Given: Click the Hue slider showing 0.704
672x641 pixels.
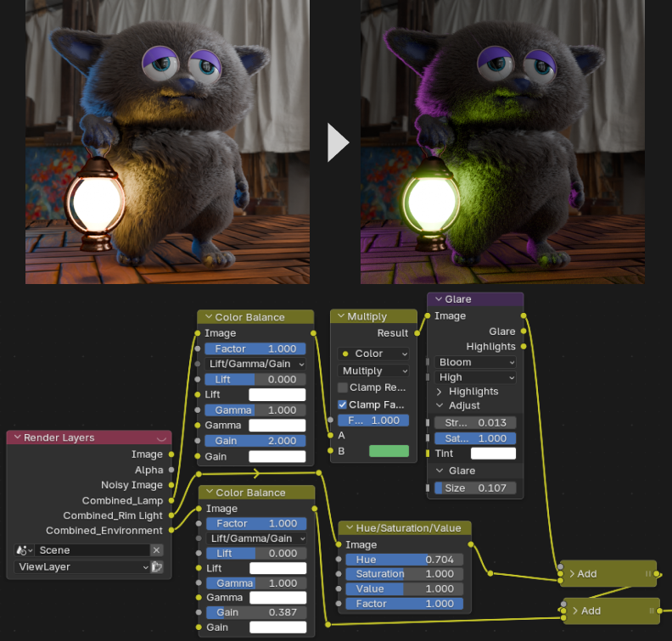Looking at the screenshot, I should point(404,560).
